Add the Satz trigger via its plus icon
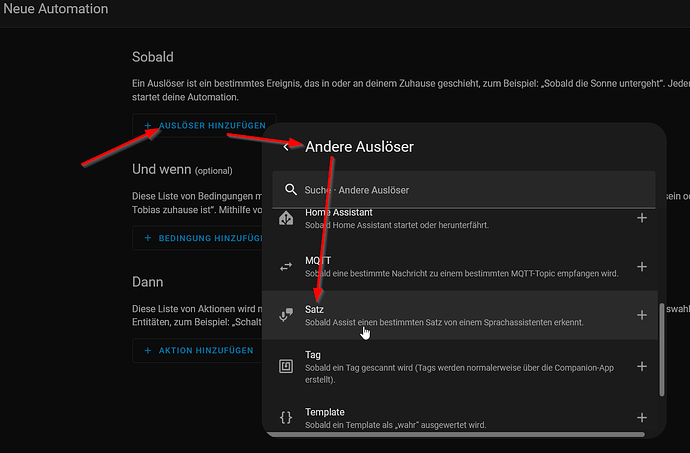Screen dimensions: 690x453 point(642,315)
